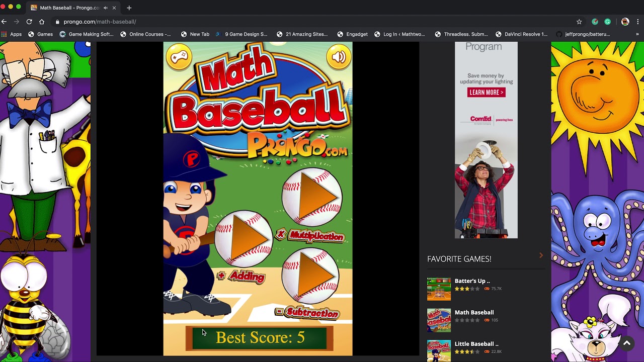Open the Math Baseball sidebar title link
Viewport: 644px width, 362px height.
coord(474,312)
